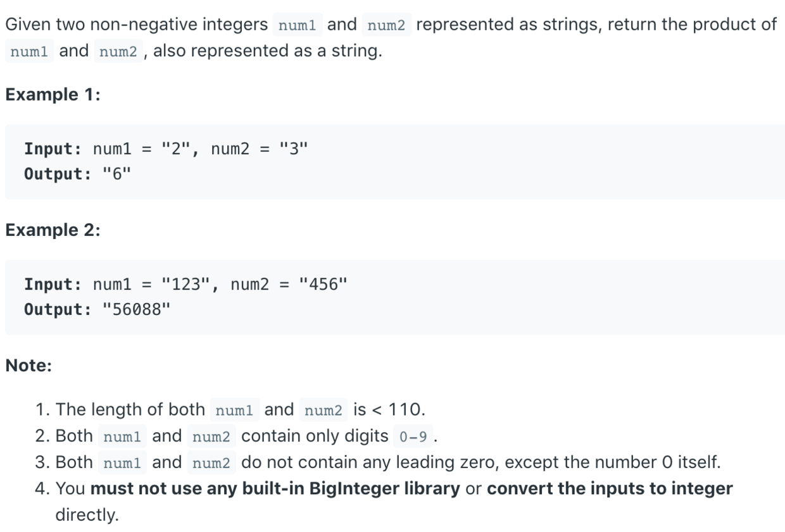Click the num2 code tag in the digits-only note
The height and width of the screenshot is (532, 785).
pyautogui.click(x=211, y=436)
